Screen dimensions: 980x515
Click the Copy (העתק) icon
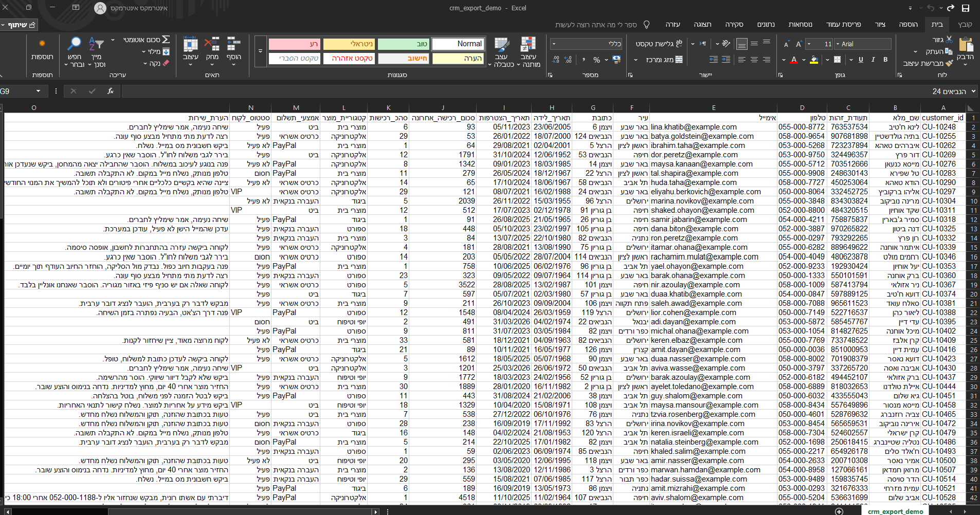(949, 51)
